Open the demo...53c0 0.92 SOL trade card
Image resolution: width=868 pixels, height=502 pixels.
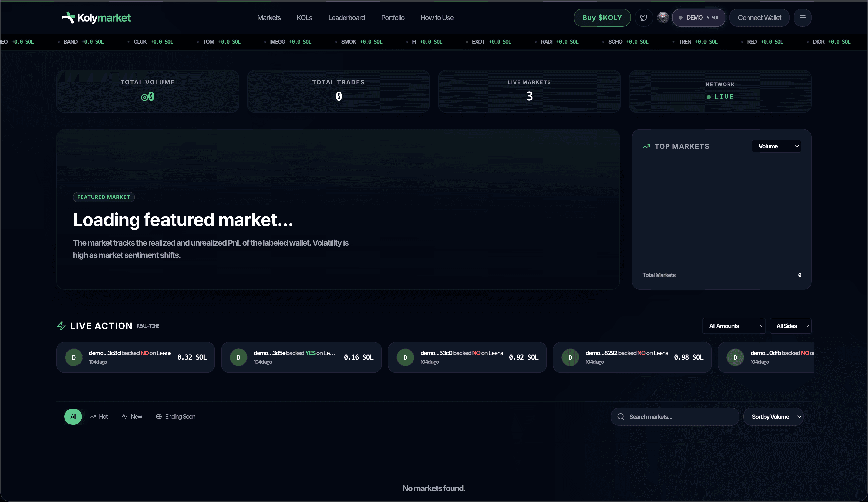(467, 357)
